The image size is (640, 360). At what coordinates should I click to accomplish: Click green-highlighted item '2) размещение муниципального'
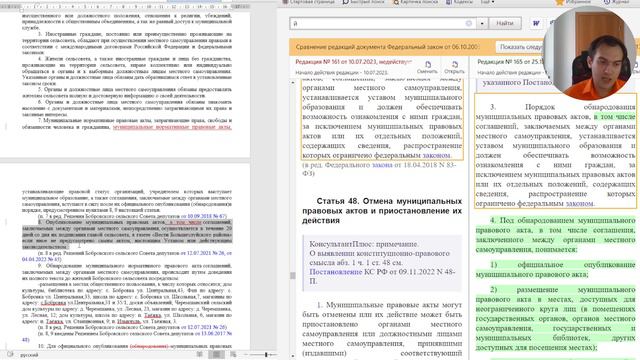tap(556, 318)
